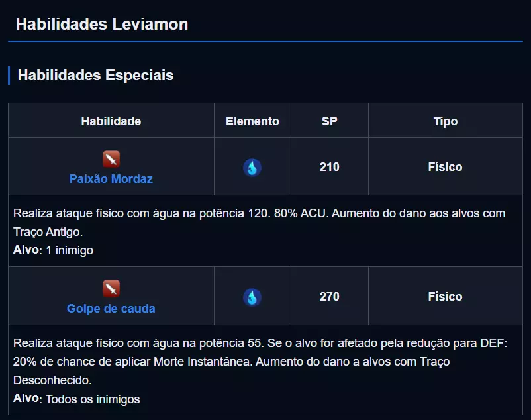
Task: Select the SP value 270
Action: coord(329,297)
